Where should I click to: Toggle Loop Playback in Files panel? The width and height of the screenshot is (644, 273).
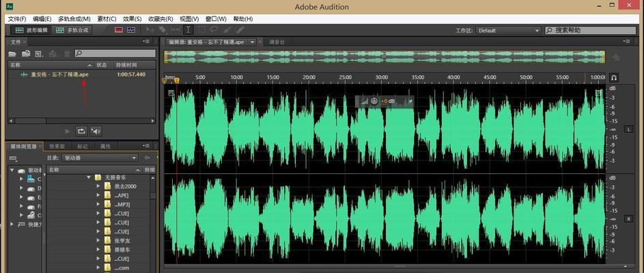click(81, 131)
